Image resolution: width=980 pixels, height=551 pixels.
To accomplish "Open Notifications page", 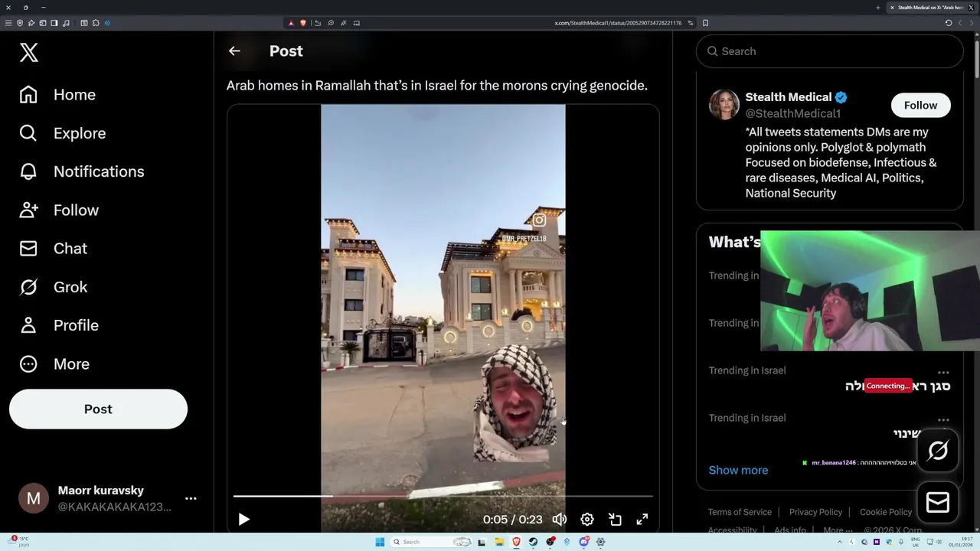I will coord(82,171).
